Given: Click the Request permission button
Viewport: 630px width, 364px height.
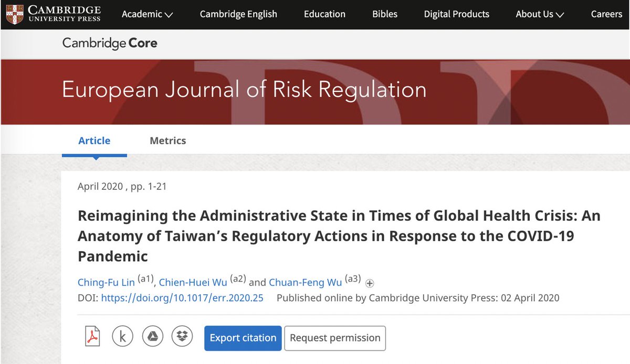Looking at the screenshot, I should point(335,338).
